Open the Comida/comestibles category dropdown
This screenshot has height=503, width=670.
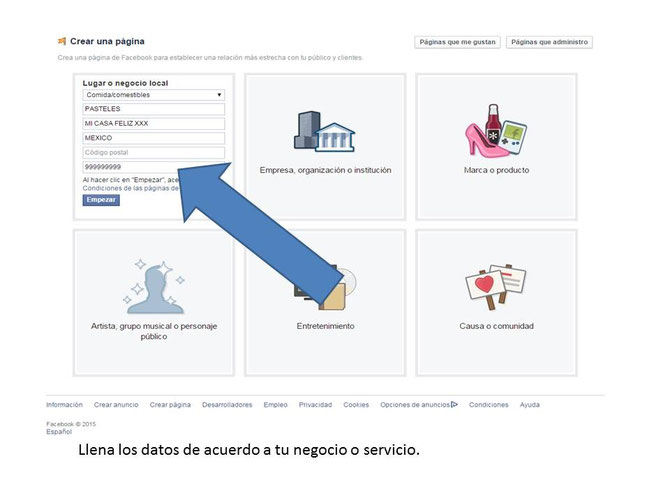click(153, 95)
